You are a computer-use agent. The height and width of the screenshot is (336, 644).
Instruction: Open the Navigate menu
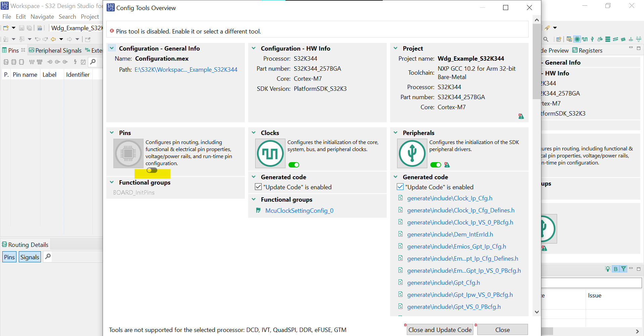tap(42, 16)
